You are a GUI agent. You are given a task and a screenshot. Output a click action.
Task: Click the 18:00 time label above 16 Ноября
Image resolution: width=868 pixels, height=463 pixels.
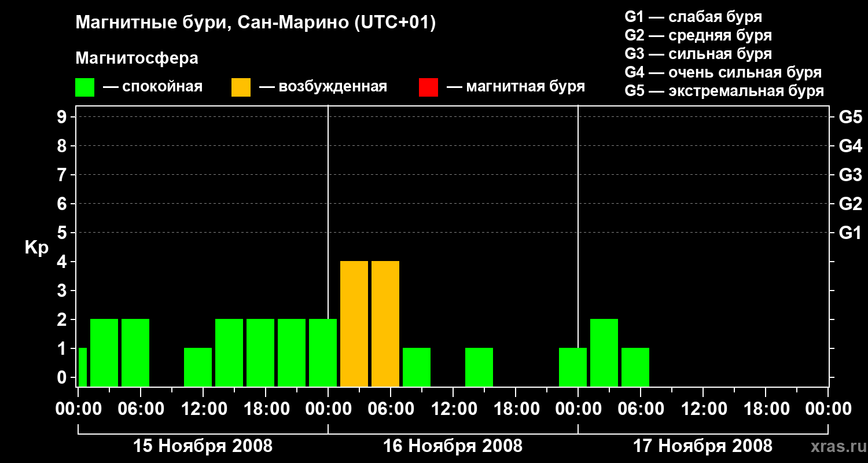[516, 409]
